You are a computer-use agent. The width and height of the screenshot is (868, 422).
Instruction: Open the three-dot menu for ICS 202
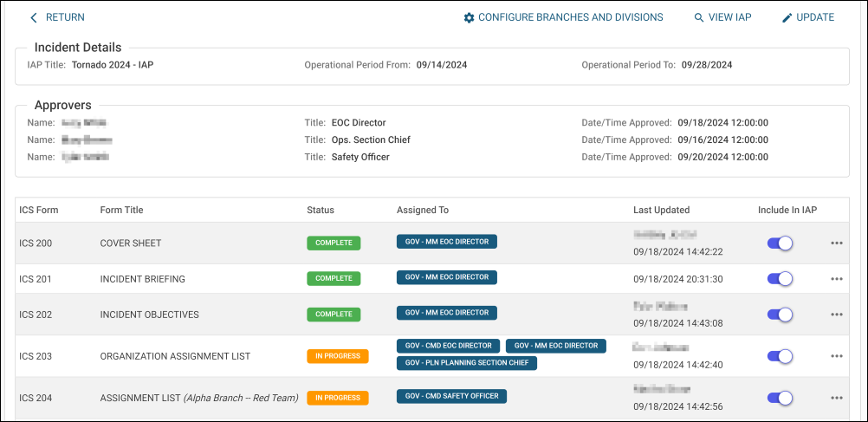[836, 315]
